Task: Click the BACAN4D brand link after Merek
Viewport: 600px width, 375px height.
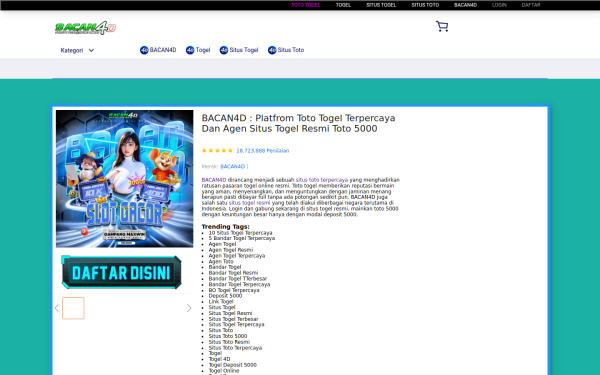Action: 232,166
